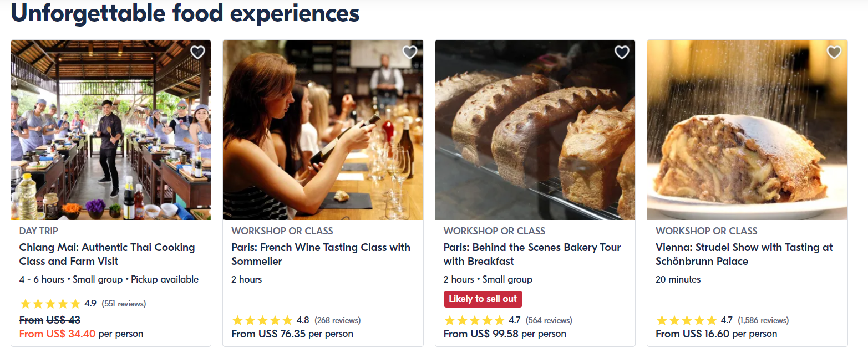Open Vienna Strudel Show with Tasting title

click(x=744, y=254)
